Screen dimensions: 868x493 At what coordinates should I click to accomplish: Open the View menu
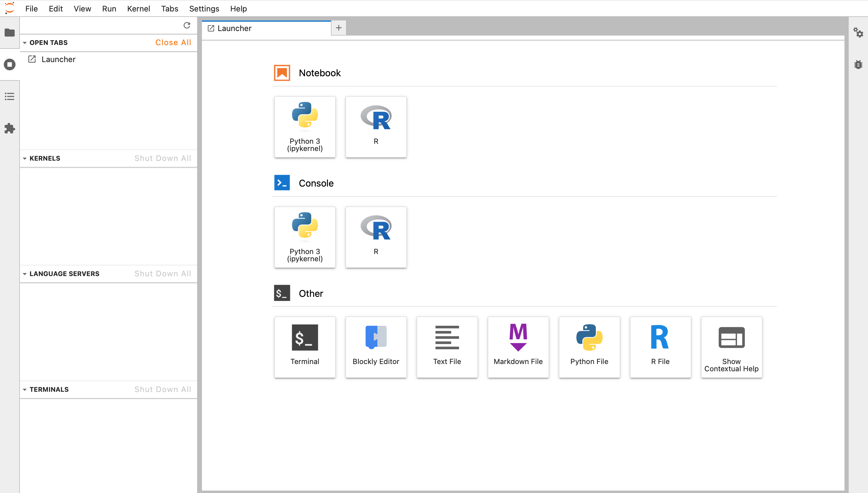pyautogui.click(x=82, y=8)
